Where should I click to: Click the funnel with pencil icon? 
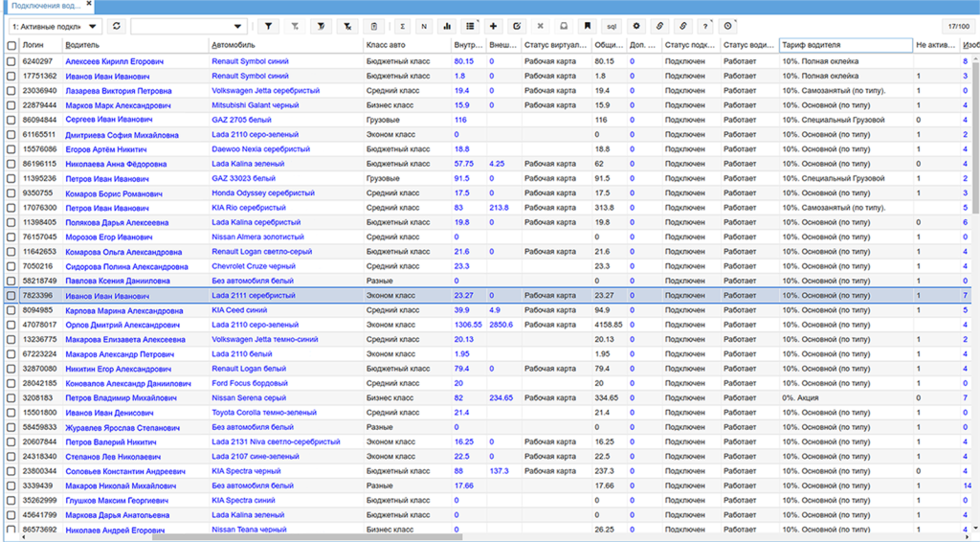321,26
